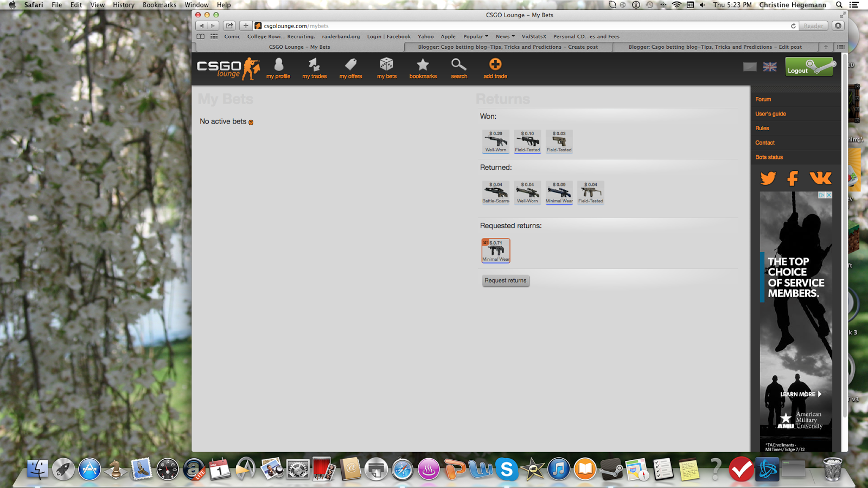Click the Safari share button

click(x=229, y=25)
